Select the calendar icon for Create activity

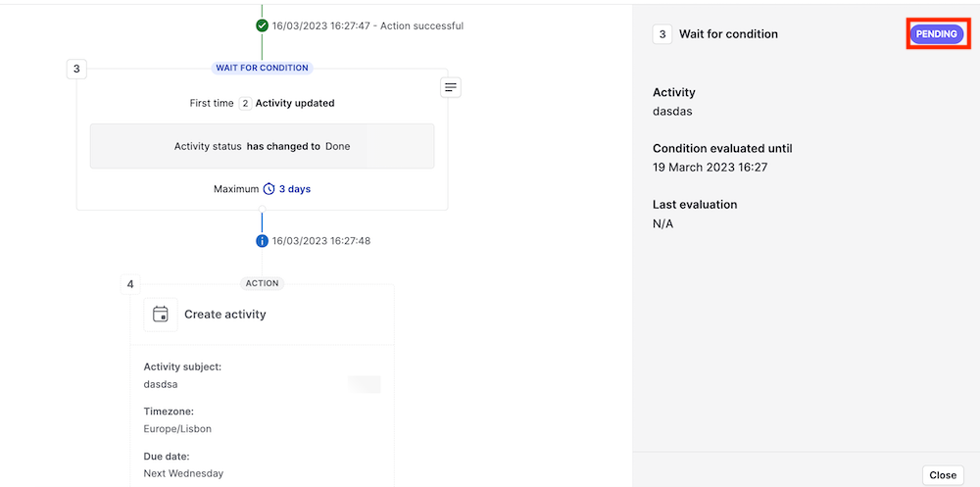[161, 314]
